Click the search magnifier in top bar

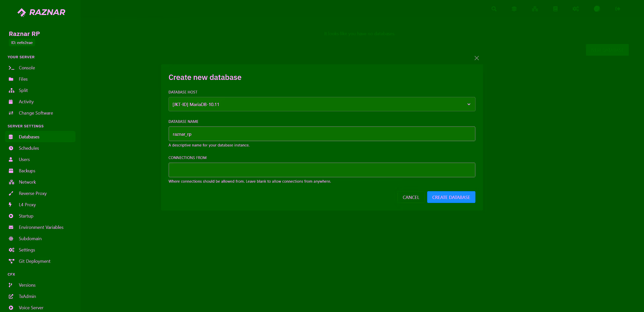(x=494, y=9)
